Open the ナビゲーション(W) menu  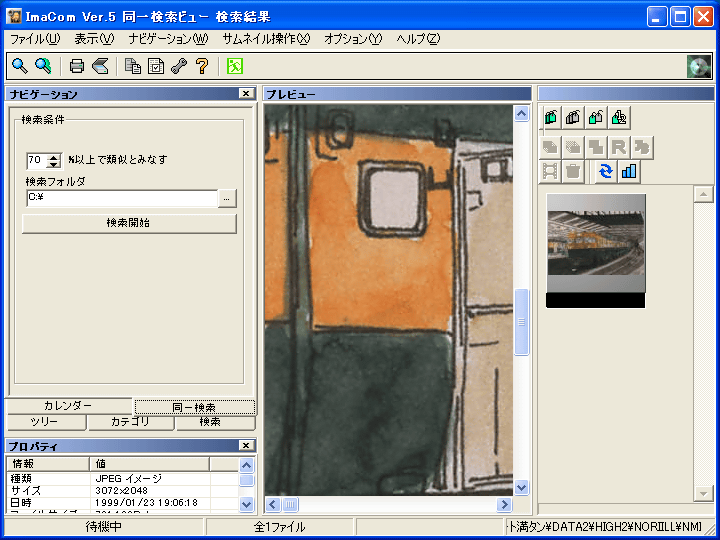(x=168, y=39)
